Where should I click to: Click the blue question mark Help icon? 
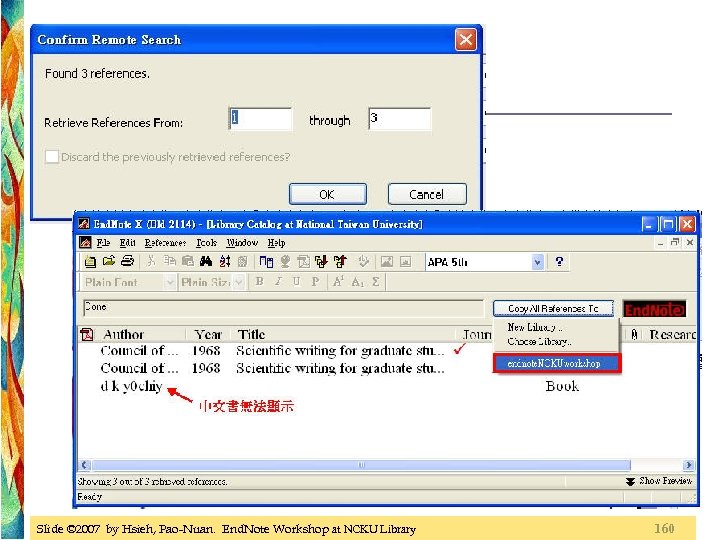559,262
